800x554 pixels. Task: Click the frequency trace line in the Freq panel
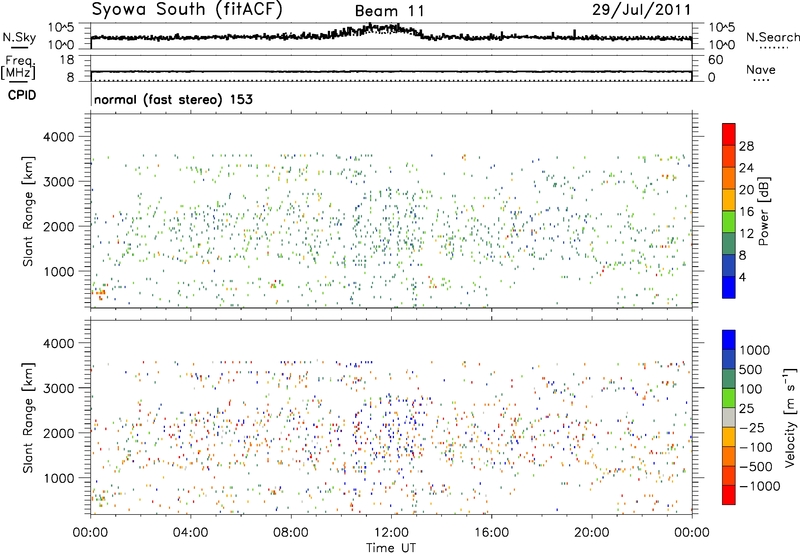[x=391, y=71]
